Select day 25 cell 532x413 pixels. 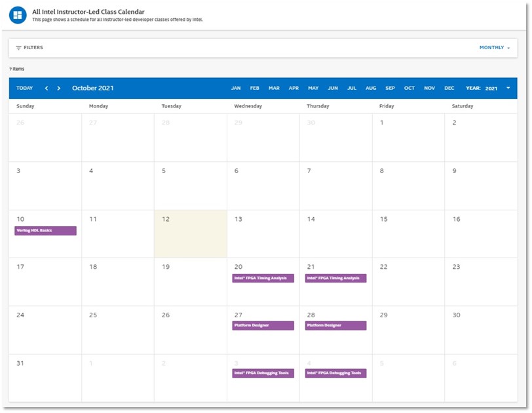point(118,330)
